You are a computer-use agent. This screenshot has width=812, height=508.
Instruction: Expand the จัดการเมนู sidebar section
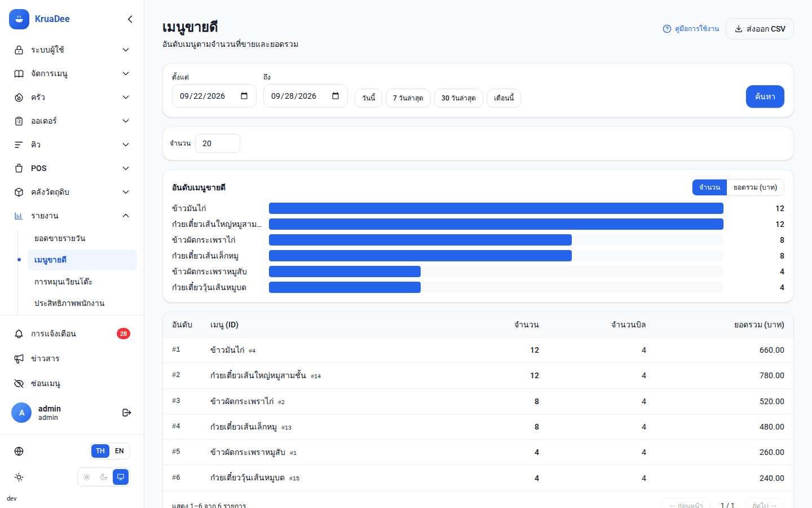[x=72, y=73]
